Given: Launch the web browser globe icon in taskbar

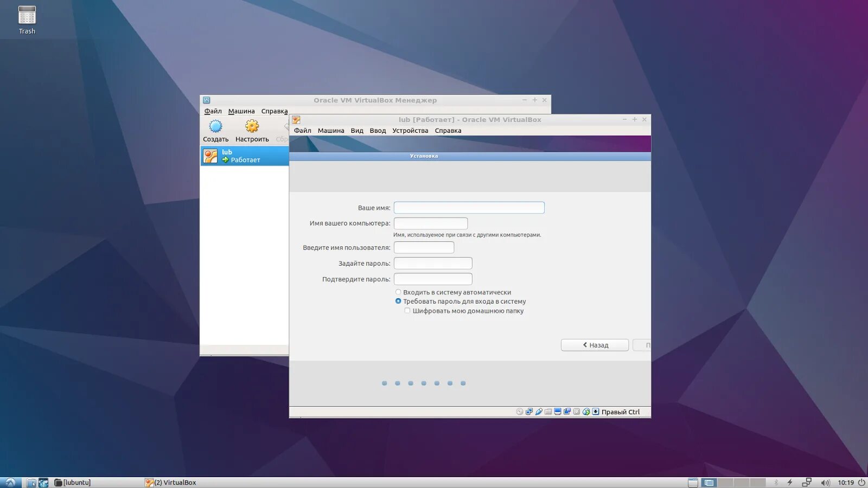Looking at the screenshot, I should tap(43, 483).
